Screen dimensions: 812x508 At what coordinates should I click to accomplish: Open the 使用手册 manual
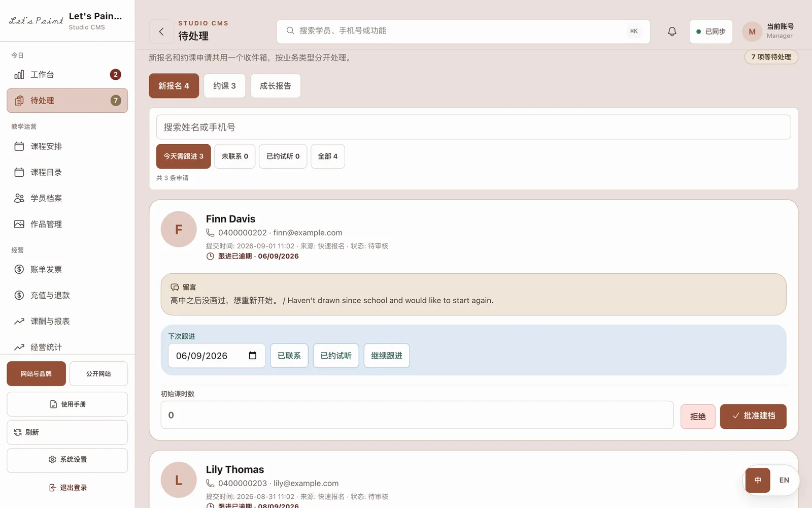coord(67,404)
